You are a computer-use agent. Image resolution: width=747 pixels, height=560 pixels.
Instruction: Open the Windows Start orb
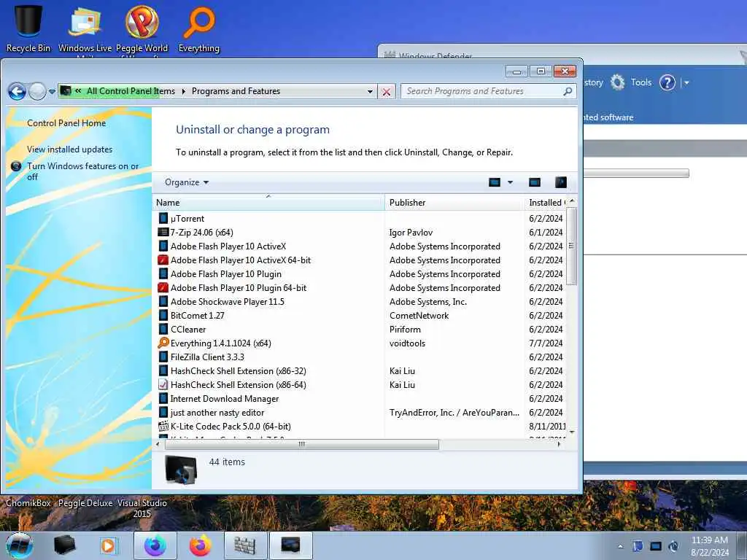pyautogui.click(x=20, y=545)
